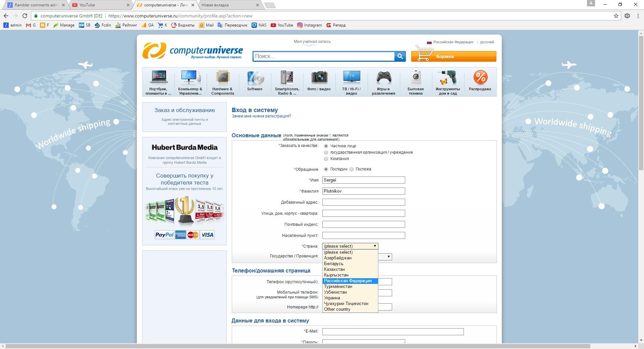Choose Казахстан from country list
The height and width of the screenshot is (349, 644).
(x=334, y=269)
